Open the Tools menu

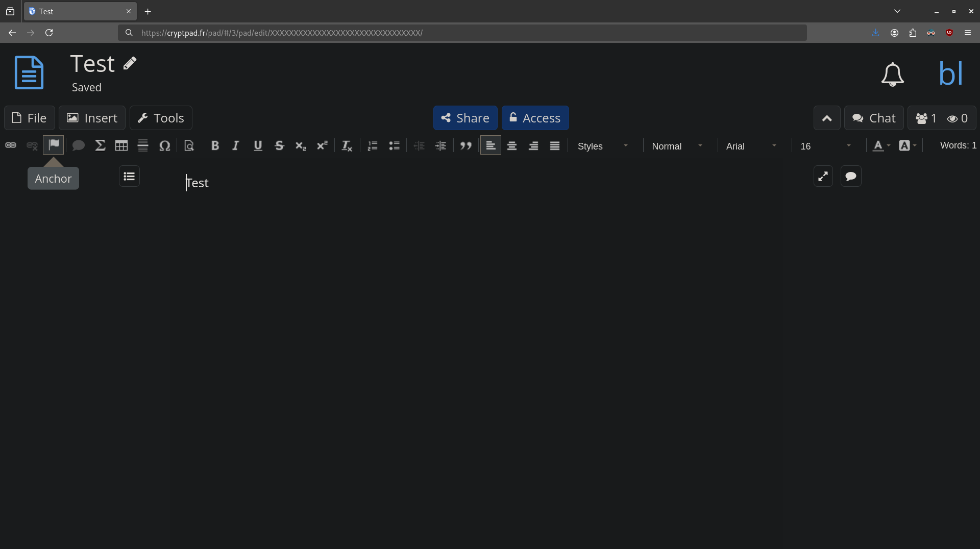coord(161,118)
